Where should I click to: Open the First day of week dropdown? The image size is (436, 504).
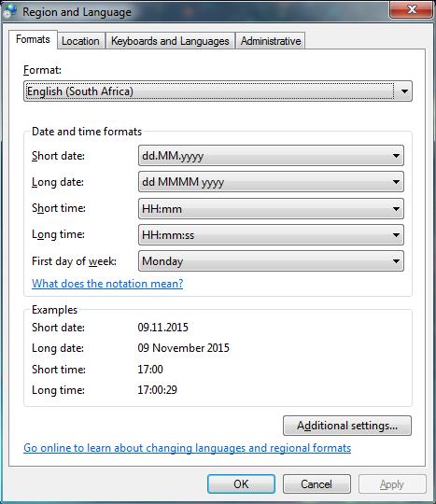click(x=271, y=261)
